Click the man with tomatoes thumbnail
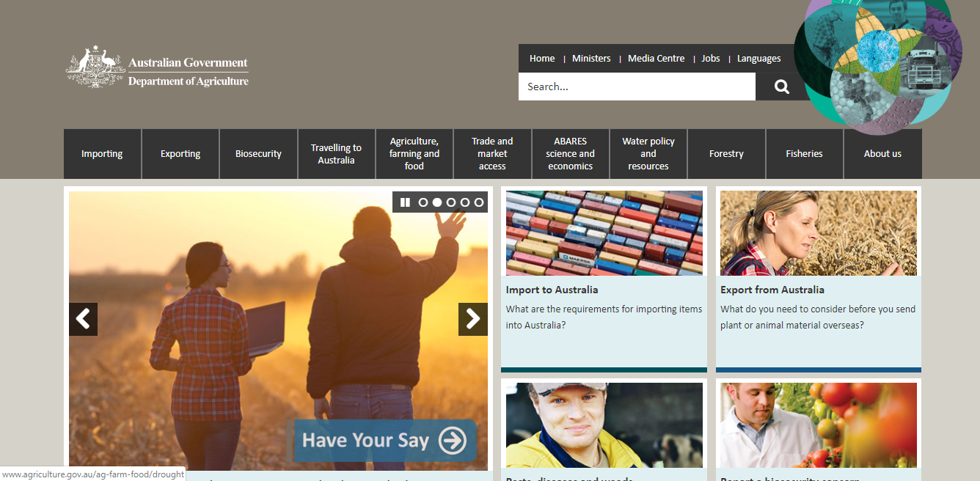 (x=819, y=425)
